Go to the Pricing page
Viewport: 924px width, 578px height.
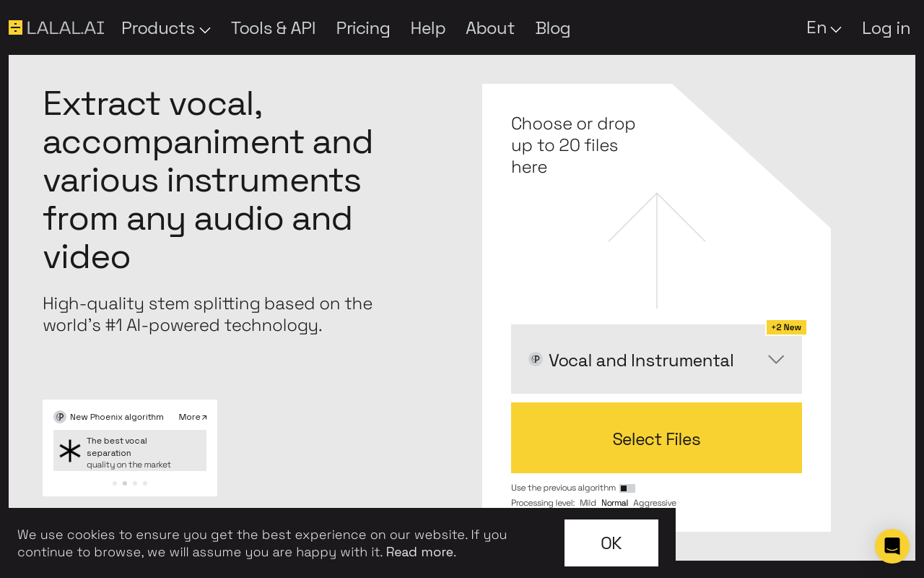pos(363,28)
